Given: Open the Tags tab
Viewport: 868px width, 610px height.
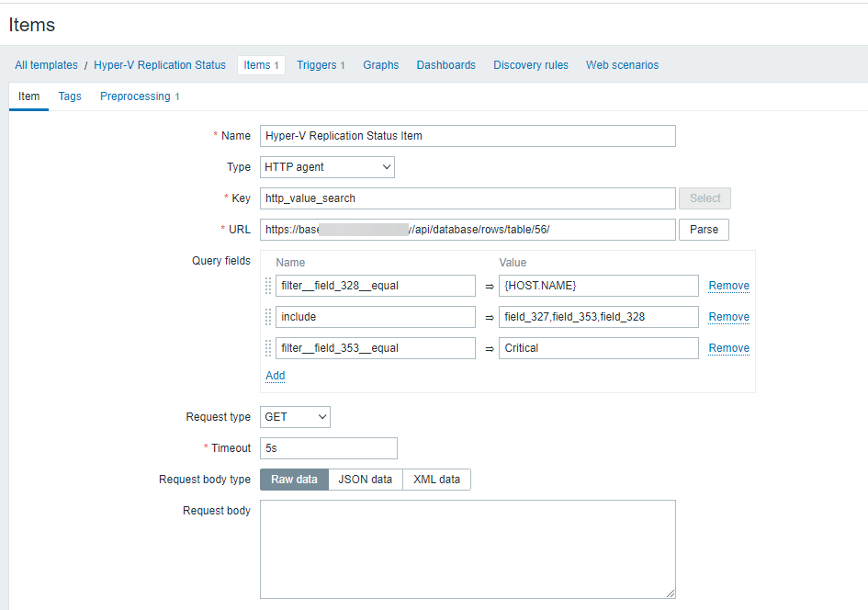Looking at the screenshot, I should (x=70, y=96).
